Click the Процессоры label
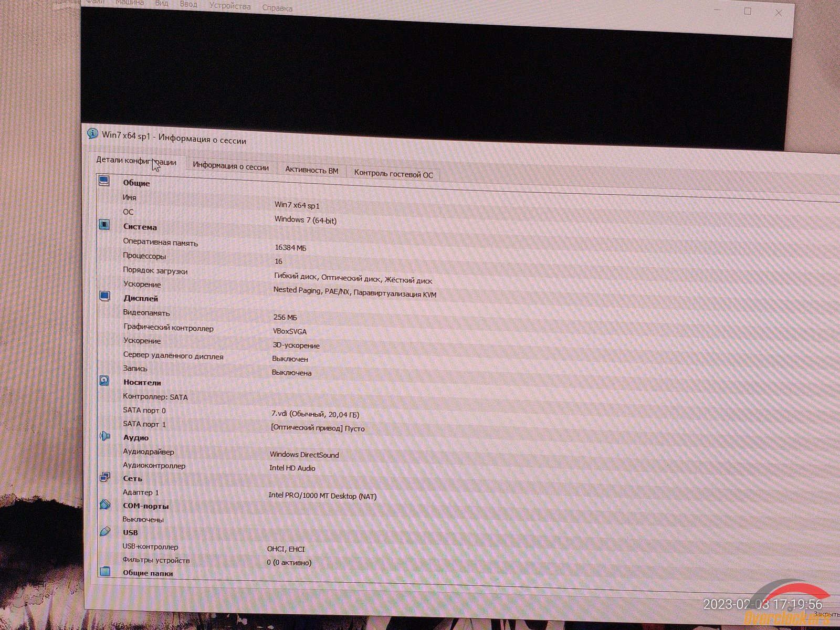840x630 pixels. coord(144,256)
